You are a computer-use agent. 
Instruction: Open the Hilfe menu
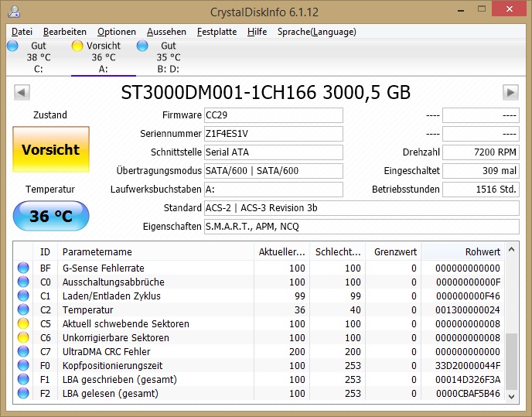[x=257, y=32]
